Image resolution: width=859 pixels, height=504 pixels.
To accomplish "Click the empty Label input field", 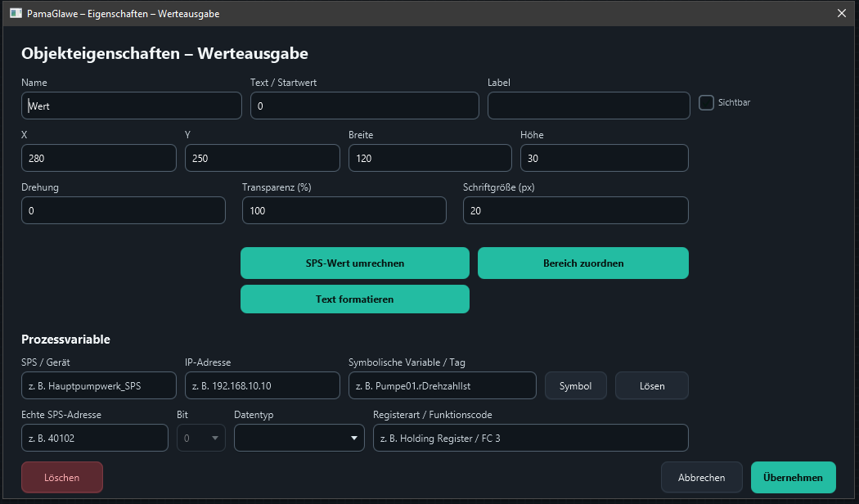I will (x=589, y=106).
